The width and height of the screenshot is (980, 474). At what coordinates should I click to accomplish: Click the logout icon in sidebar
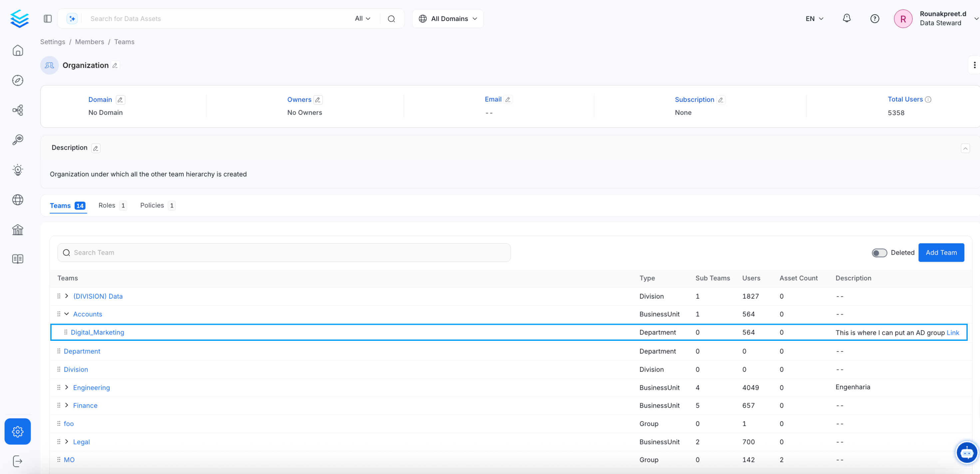point(18,461)
